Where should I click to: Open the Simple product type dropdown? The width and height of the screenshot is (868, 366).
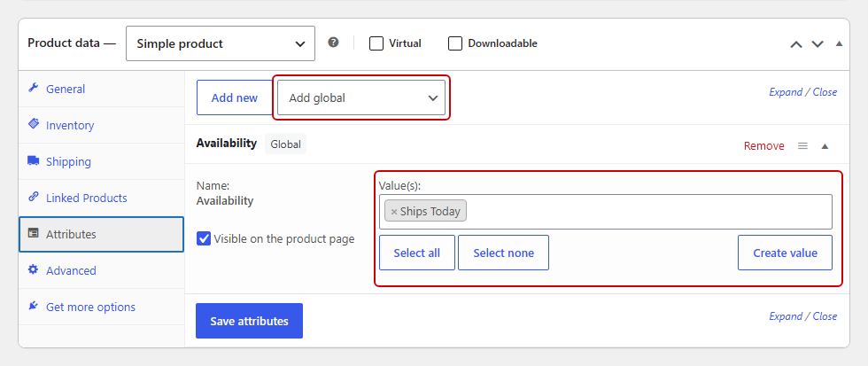(221, 43)
